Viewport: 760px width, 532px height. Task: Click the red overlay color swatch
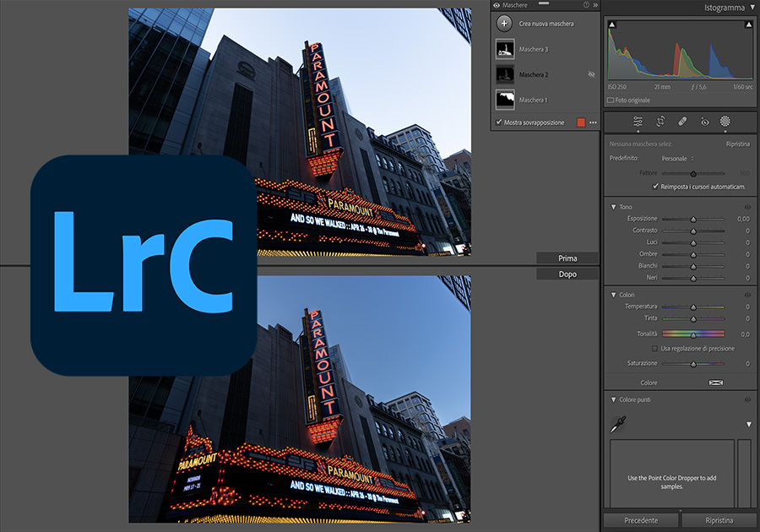click(581, 122)
